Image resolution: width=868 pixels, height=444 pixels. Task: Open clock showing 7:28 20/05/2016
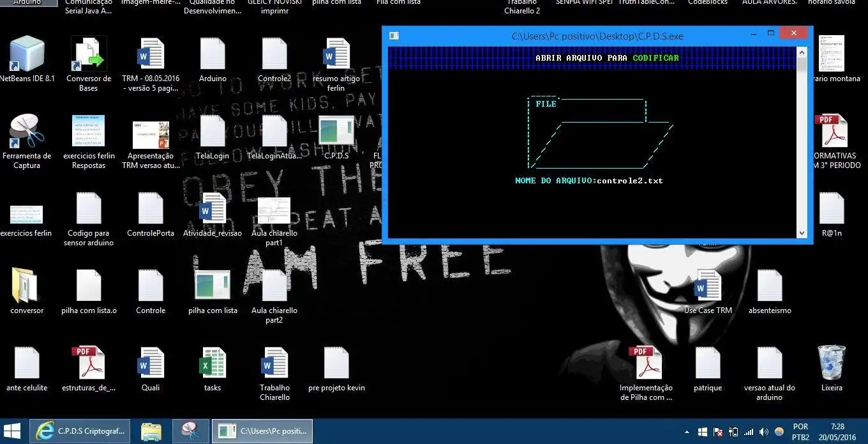[x=837, y=432]
